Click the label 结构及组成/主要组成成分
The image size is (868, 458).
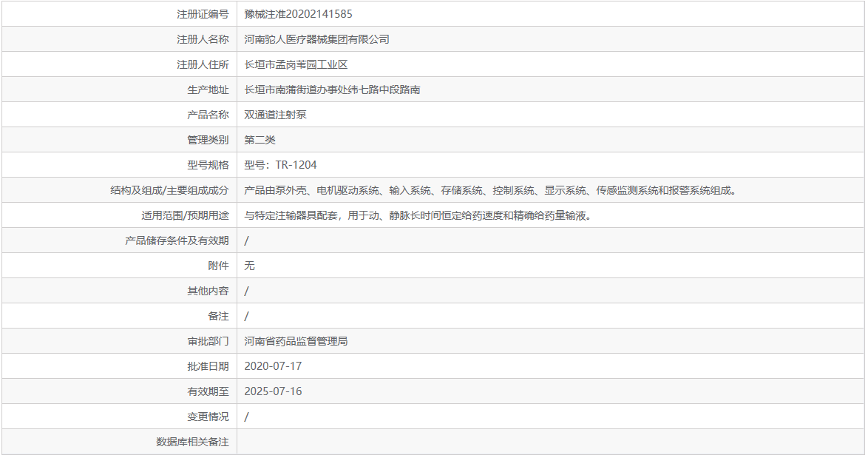pyautogui.click(x=169, y=190)
